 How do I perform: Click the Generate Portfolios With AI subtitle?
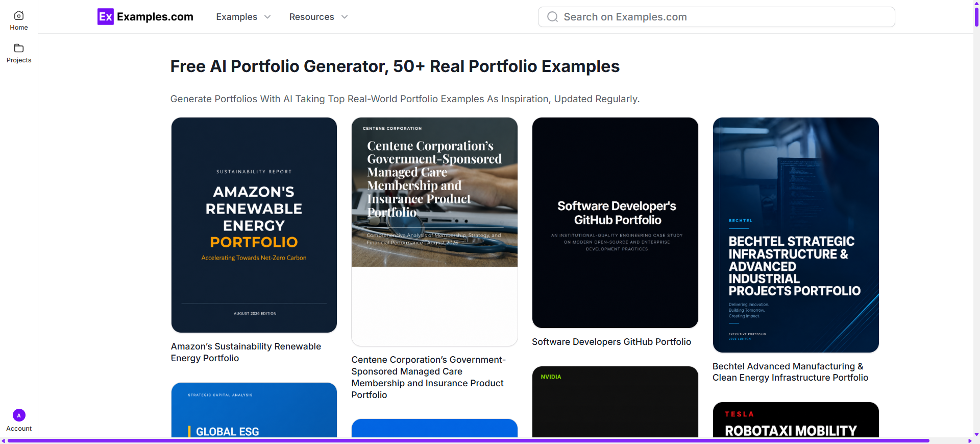click(x=405, y=99)
